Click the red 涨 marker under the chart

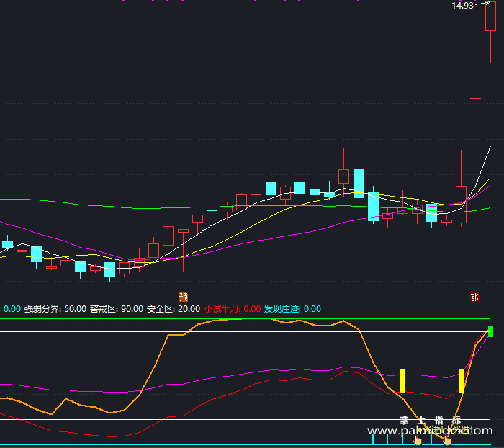474,297
